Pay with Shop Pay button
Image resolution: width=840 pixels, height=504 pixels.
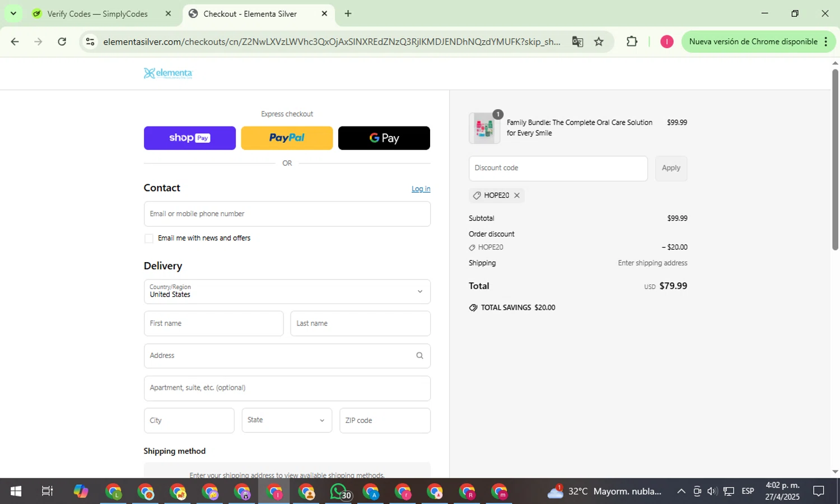(x=190, y=138)
